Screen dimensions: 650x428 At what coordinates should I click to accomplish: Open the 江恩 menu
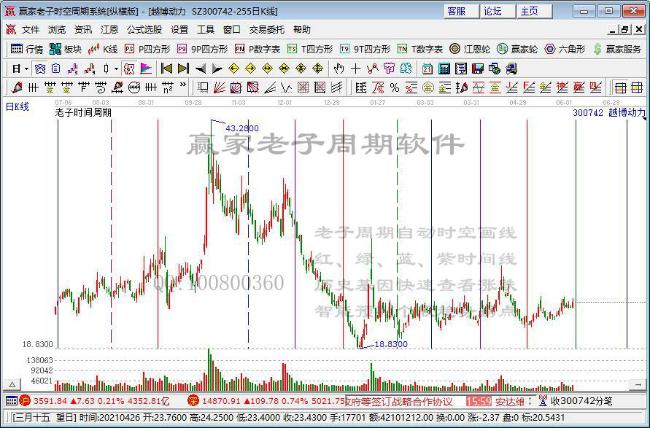pyautogui.click(x=109, y=29)
